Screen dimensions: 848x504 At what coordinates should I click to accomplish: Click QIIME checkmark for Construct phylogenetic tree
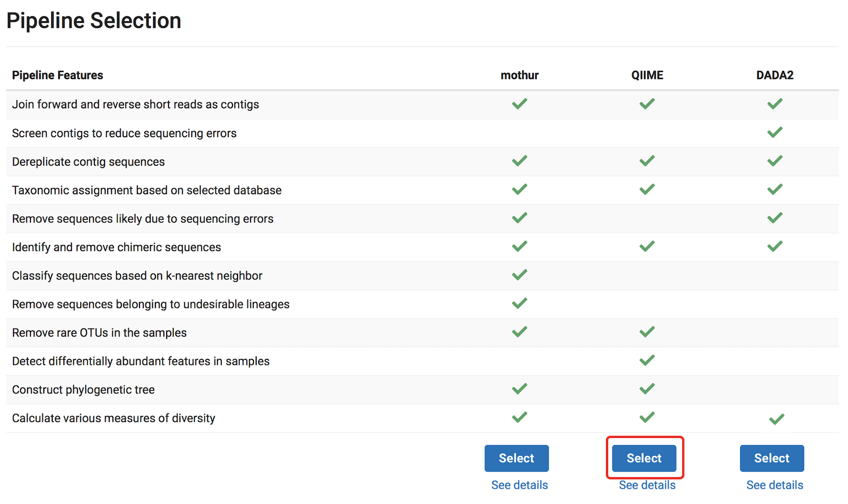[x=647, y=388]
